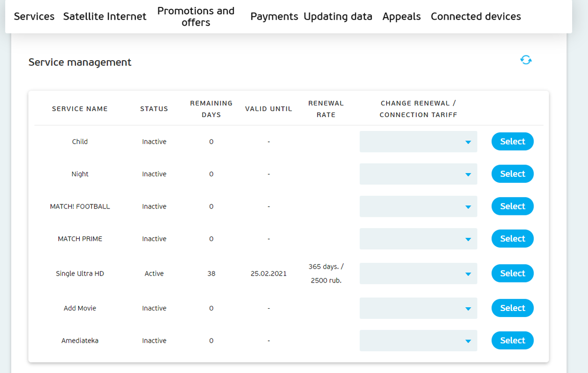The height and width of the screenshot is (373, 588).
Task: Navigate to the Payments section
Action: point(274,16)
